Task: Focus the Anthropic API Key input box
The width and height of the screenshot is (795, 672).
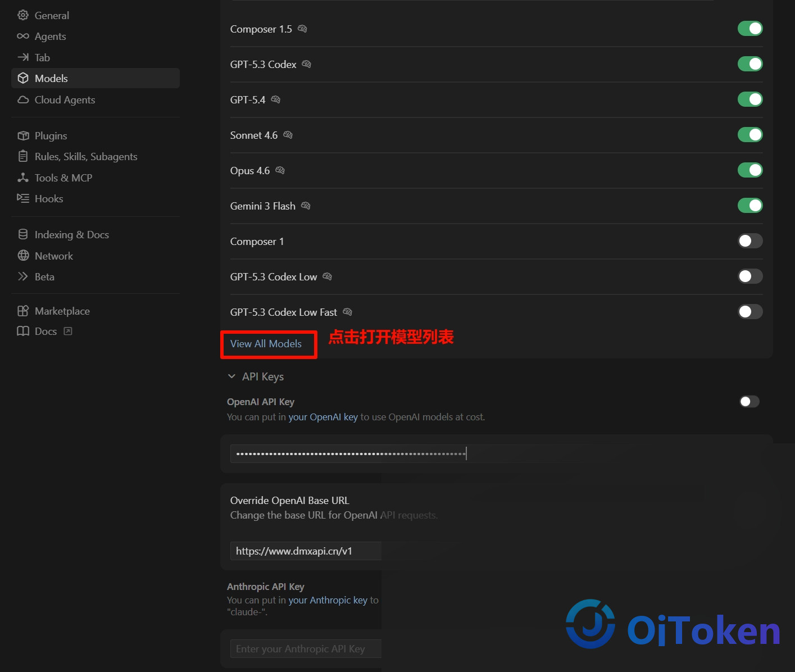Action: click(x=306, y=649)
